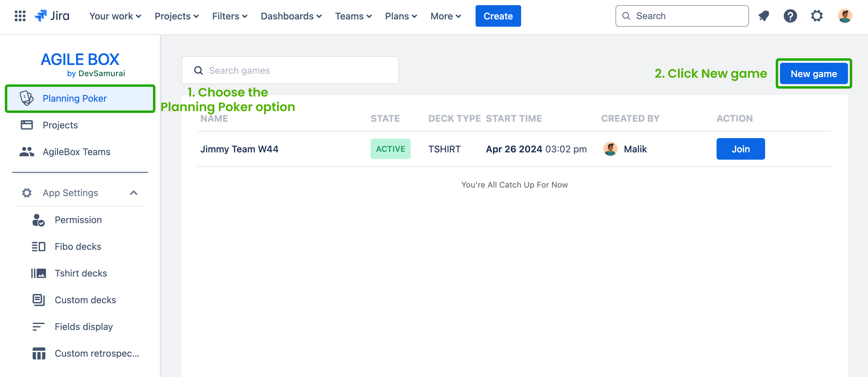
Task: Open AgileBox Teams in the sidebar
Action: (x=80, y=151)
